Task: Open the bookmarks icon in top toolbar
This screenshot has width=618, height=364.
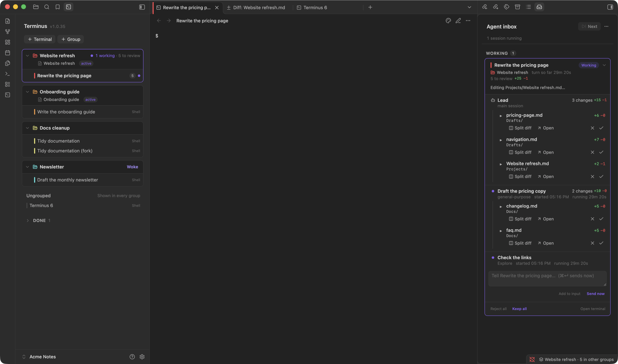Action: 57,7
